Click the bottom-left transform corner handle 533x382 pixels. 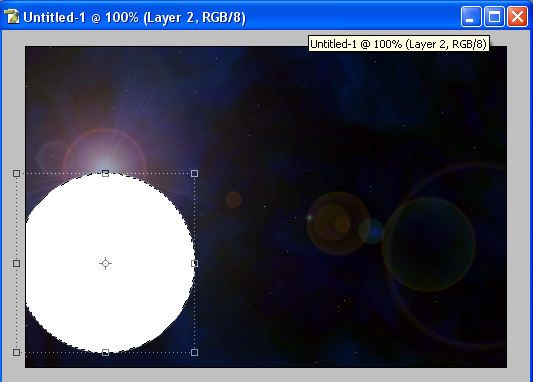(16, 352)
